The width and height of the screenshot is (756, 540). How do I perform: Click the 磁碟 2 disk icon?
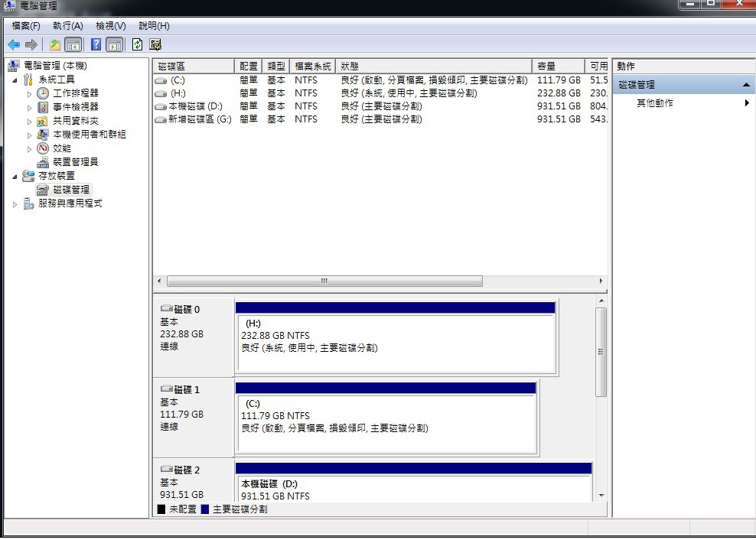pos(166,469)
